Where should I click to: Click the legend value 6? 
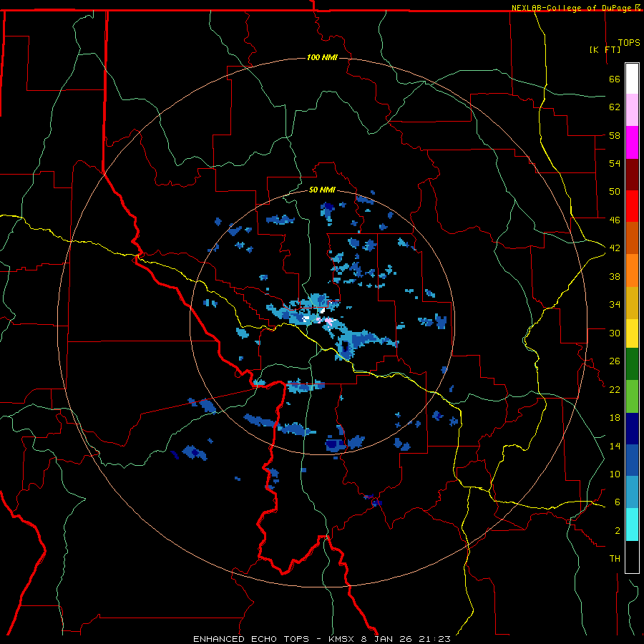pos(617,502)
